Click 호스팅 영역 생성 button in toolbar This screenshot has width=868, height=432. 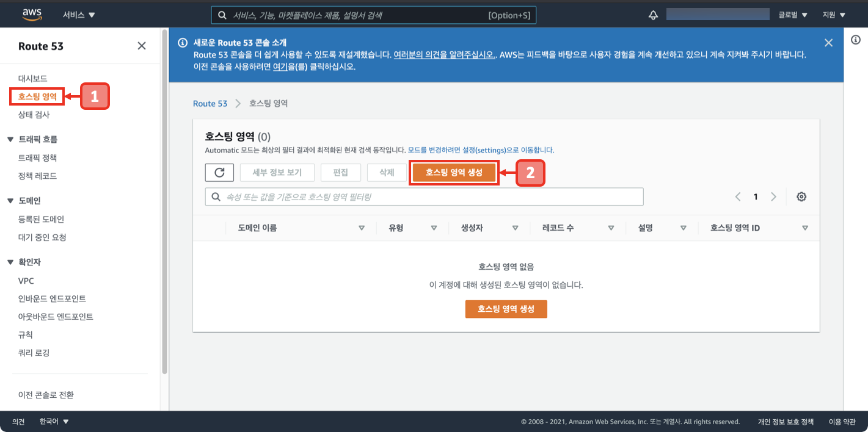click(454, 173)
